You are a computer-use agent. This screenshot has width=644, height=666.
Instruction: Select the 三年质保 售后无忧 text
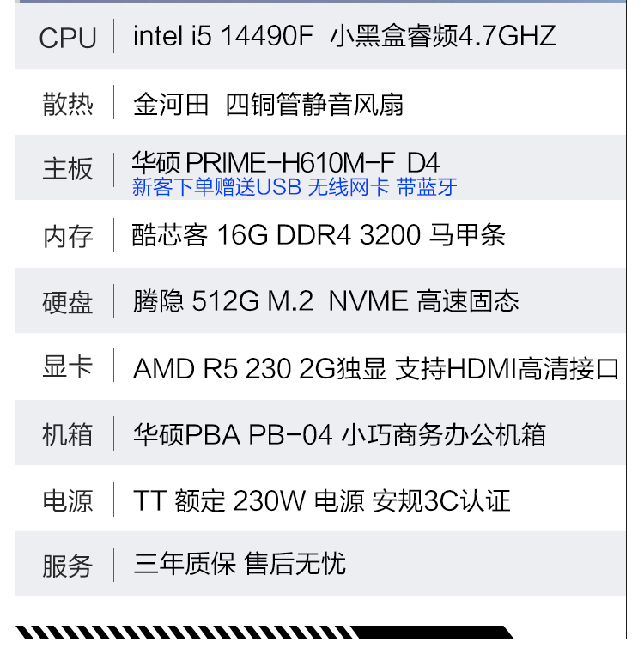pyautogui.click(x=240, y=564)
